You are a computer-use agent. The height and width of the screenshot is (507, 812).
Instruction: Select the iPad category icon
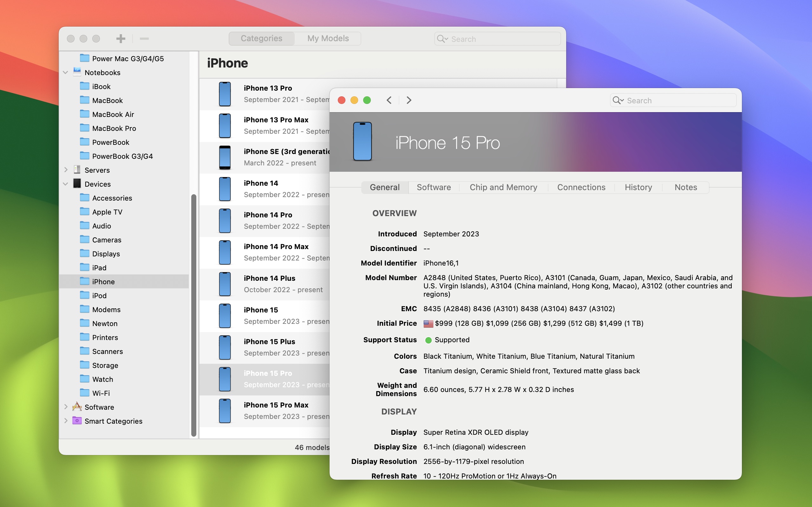point(84,267)
